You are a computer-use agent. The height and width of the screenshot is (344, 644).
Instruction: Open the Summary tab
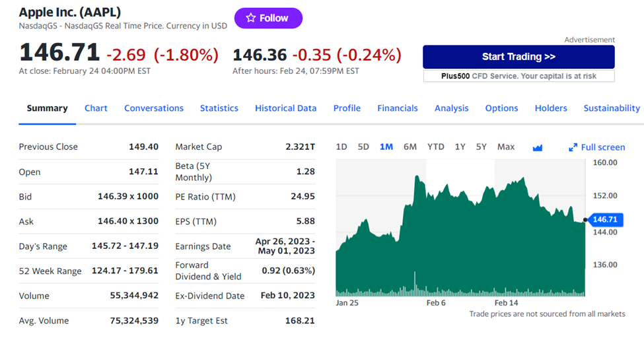(x=48, y=108)
